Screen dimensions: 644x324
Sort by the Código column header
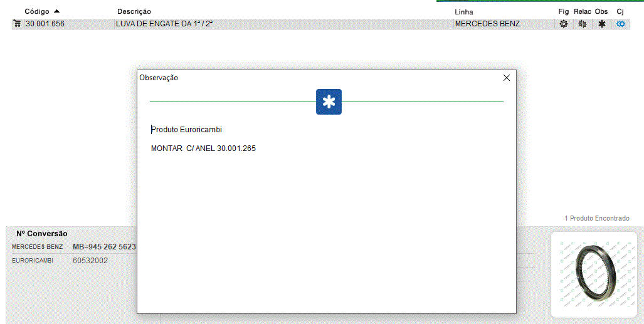click(36, 11)
